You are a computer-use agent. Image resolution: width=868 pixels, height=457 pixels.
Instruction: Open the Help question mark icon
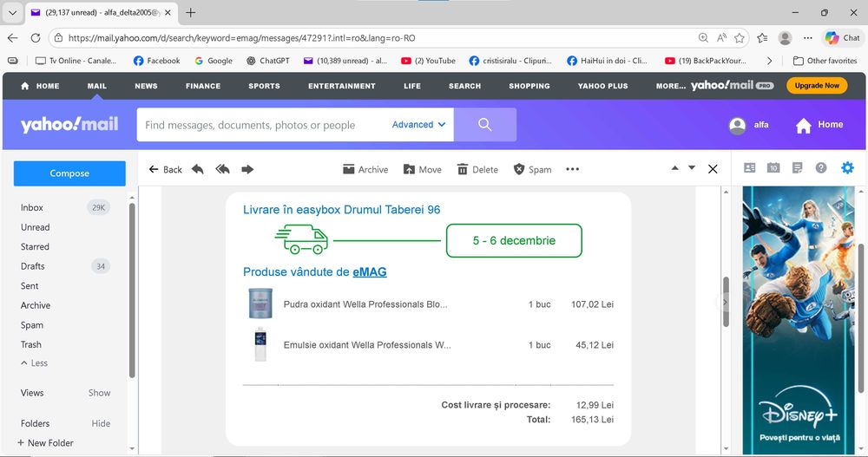(x=821, y=167)
